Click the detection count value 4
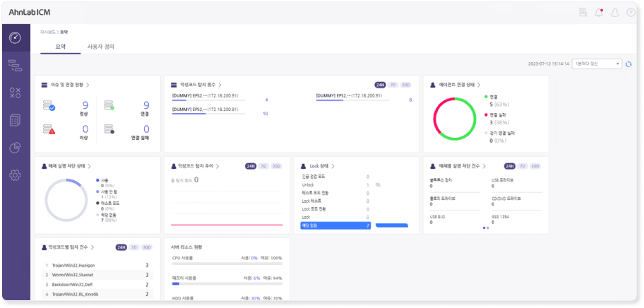This screenshot has width=644, height=308. tap(266, 100)
